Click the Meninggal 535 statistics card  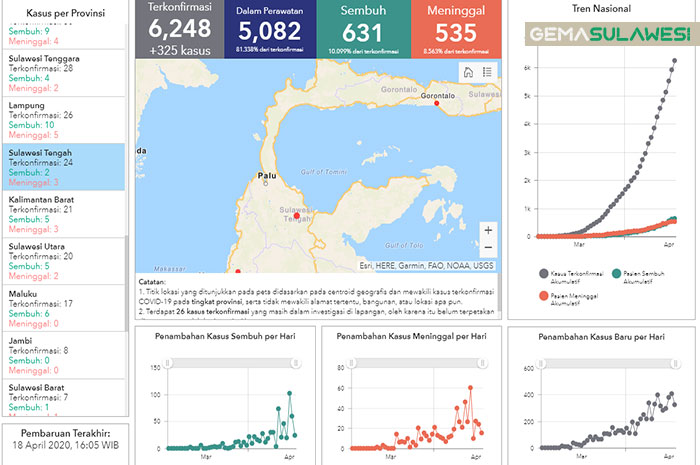pyautogui.click(x=453, y=29)
